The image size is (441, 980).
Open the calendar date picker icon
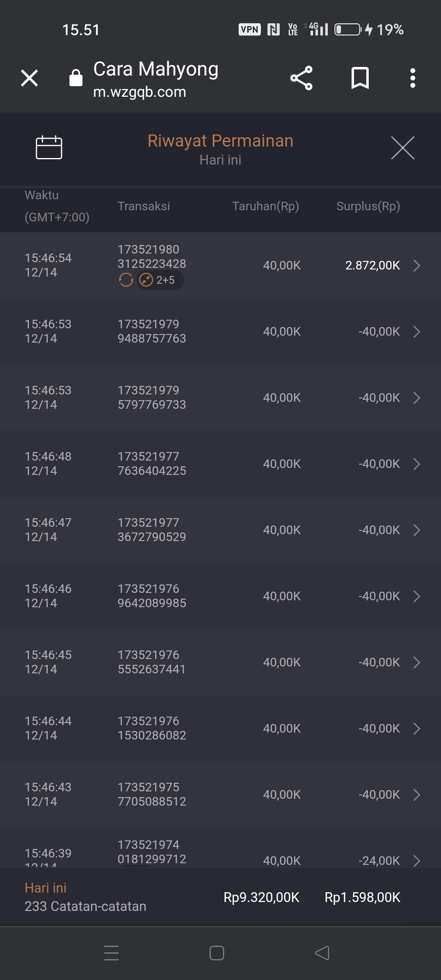point(49,147)
